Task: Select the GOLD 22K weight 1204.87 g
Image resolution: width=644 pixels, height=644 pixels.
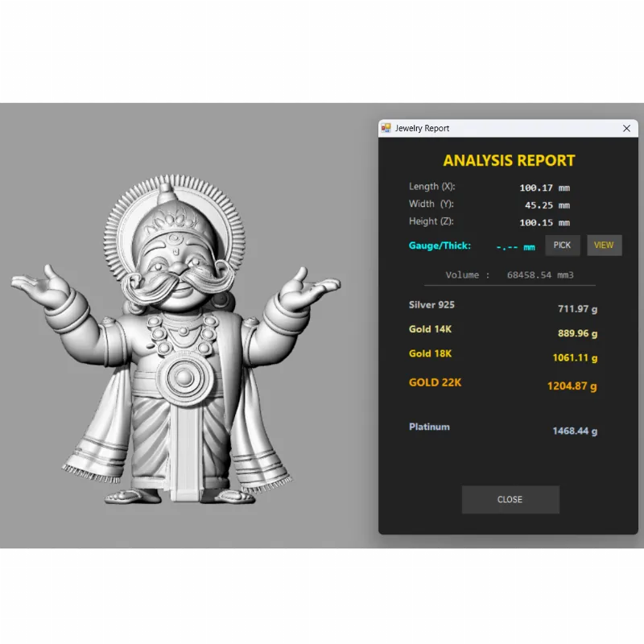Action: coord(572,386)
